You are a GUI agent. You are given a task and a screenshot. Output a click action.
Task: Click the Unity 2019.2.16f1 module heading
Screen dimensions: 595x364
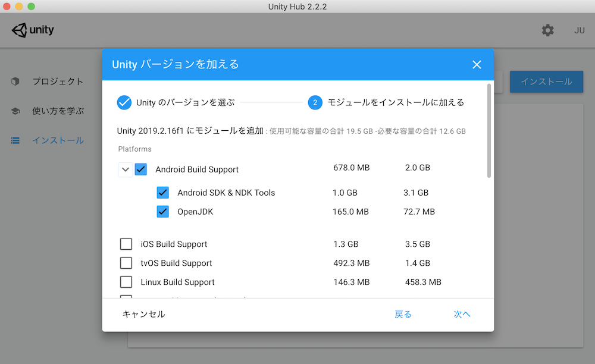tap(190, 131)
